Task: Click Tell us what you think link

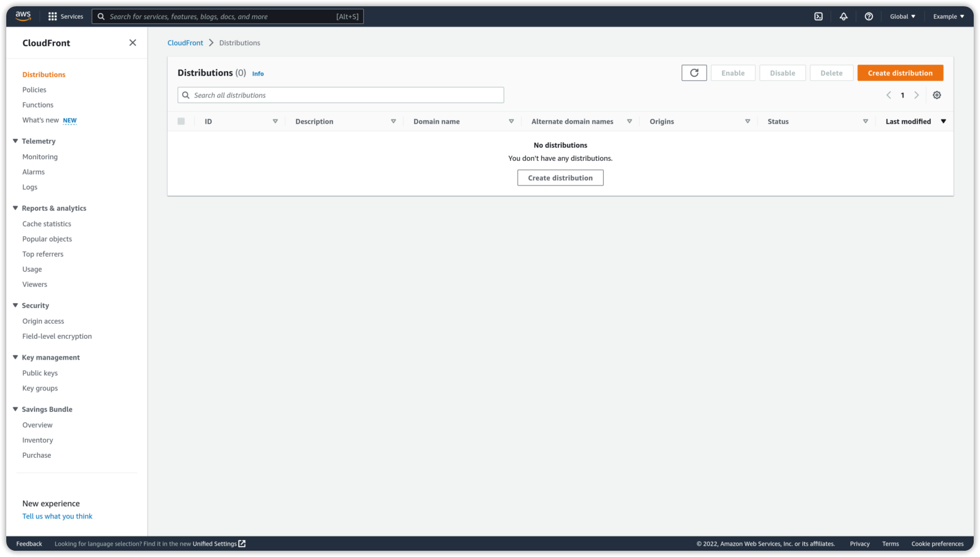Action: click(57, 516)
